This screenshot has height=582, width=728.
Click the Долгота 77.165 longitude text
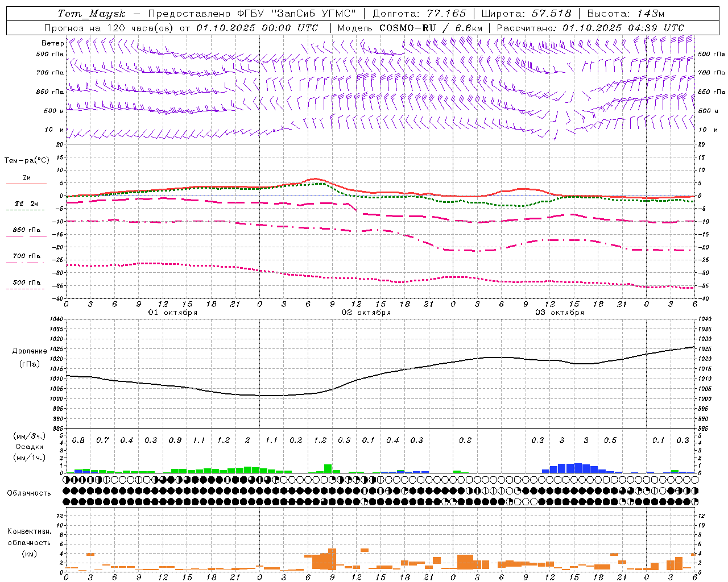419,14
